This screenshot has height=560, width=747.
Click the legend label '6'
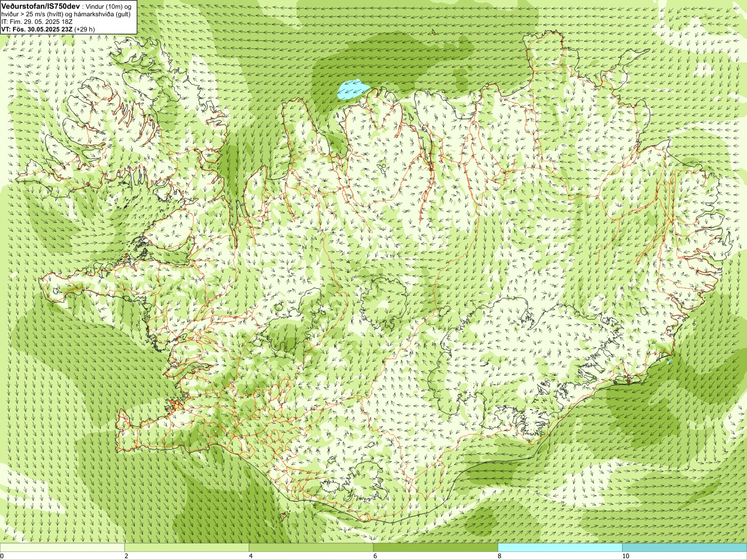pos(375,556)
